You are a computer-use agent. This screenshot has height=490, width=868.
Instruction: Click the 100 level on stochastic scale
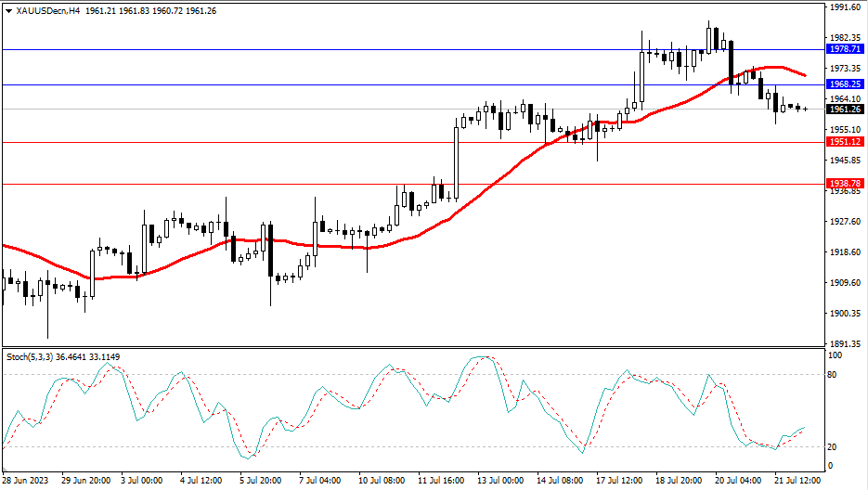pyautogui.click(x=835, y=355)
